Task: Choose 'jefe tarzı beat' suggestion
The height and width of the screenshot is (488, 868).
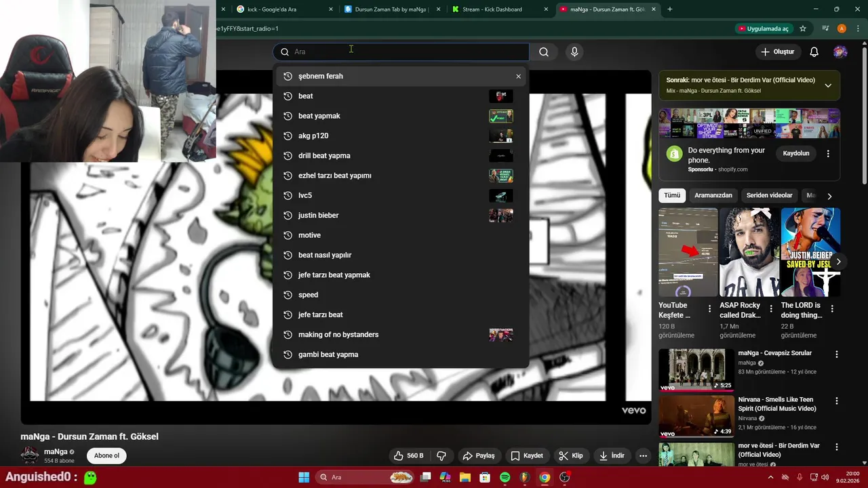Action: point(401,314)
